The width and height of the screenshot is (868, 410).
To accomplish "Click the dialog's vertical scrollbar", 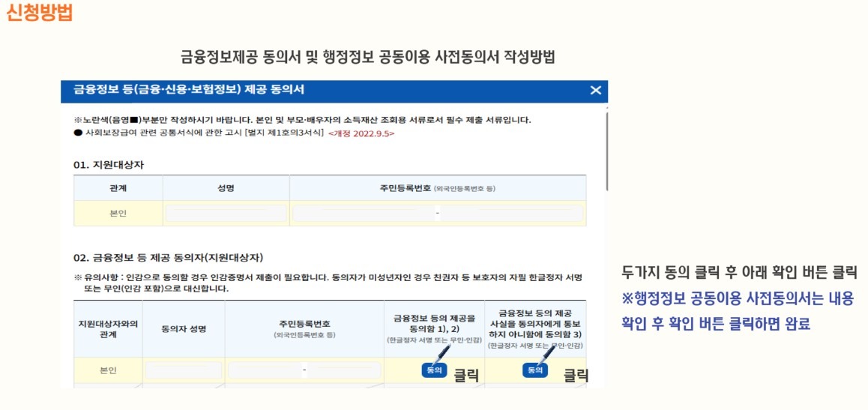I will coord(606,151).
